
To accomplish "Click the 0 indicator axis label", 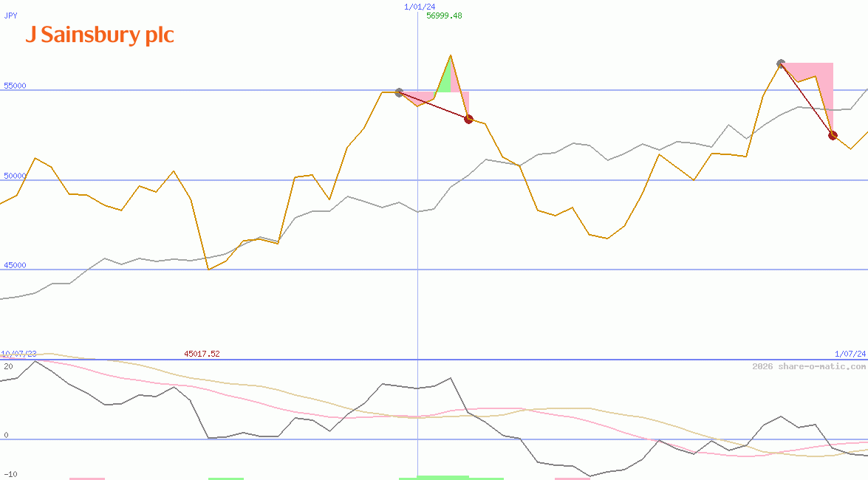I will pyautogui.click(x=6, y=435).
